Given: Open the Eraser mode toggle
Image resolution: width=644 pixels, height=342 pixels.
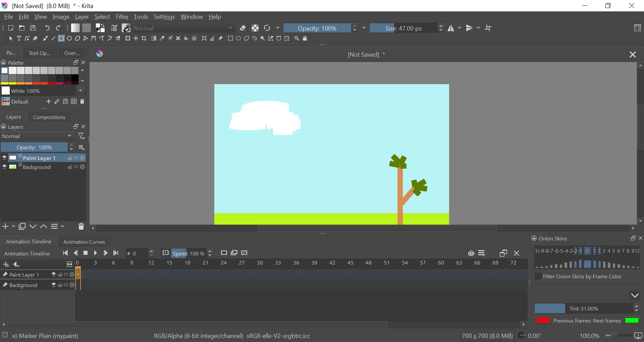Looking at the screenshot, I should coord(243,28).
